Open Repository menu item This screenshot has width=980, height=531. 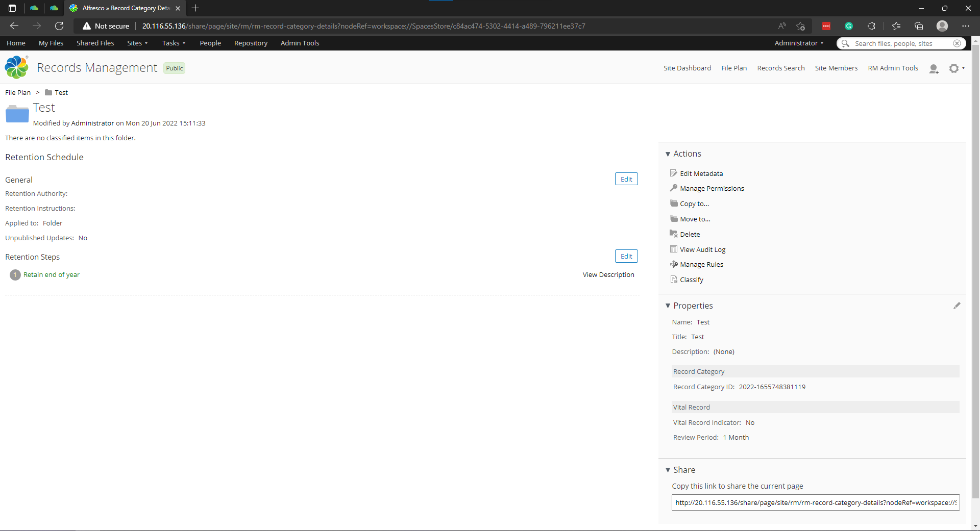tap(251, 43)
